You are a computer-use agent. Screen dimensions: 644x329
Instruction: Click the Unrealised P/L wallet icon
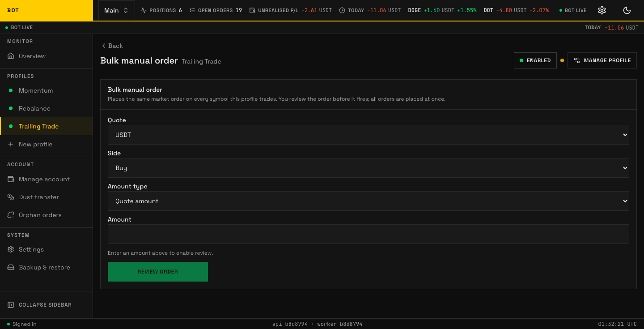click(252, 10)
